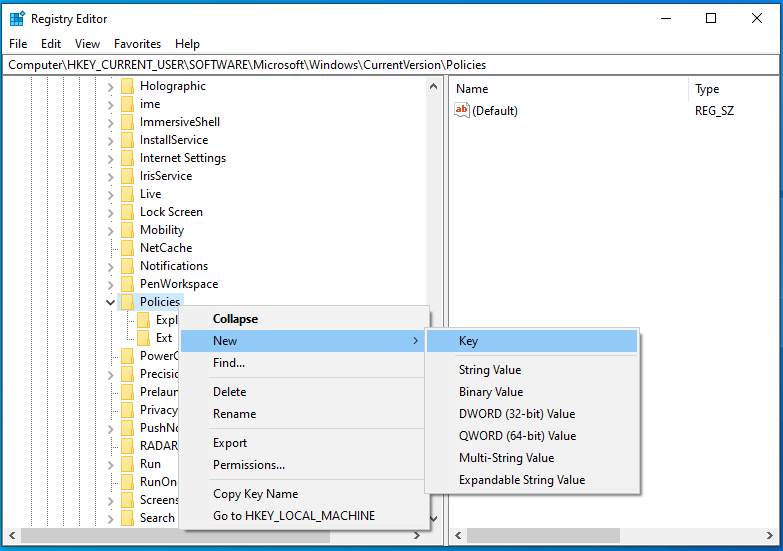Choose Collapse from the context menu
Screen dimensions: 783x551
305,319
